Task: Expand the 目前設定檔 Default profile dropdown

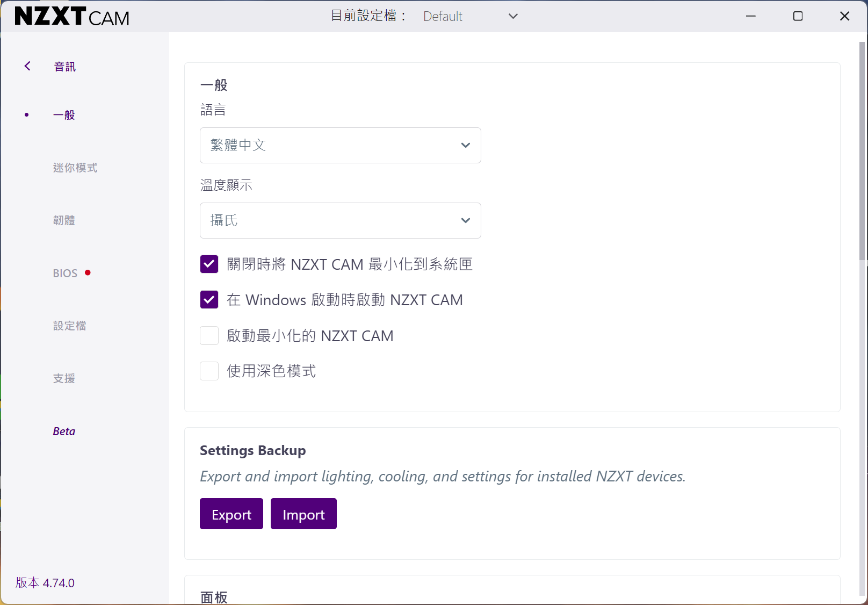Action: coord(470,16)
